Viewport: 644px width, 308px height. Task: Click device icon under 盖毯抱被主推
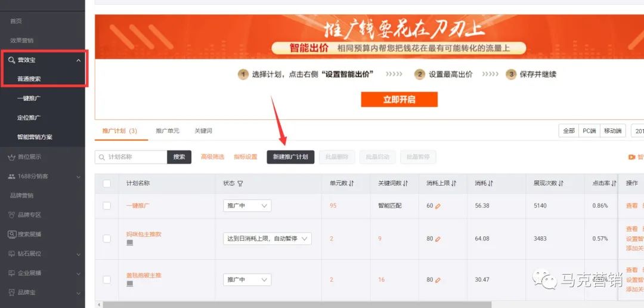pyautogui.click(x=130, y=284)
